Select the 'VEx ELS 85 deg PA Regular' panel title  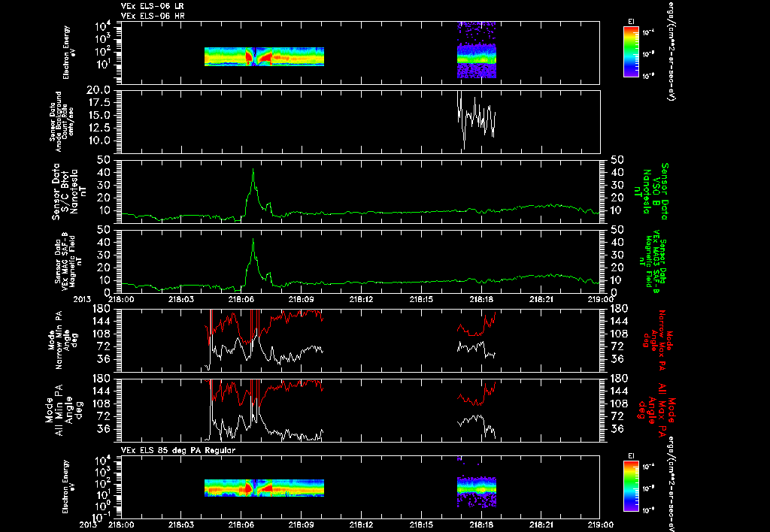pos(178,450)
